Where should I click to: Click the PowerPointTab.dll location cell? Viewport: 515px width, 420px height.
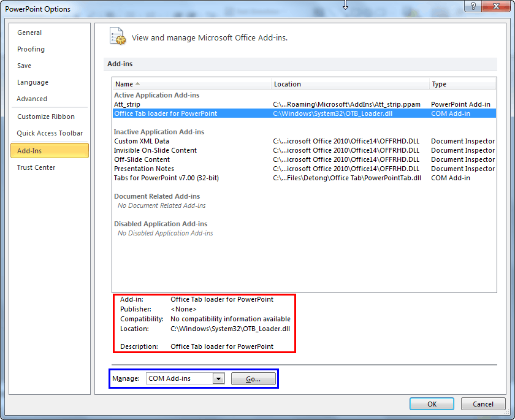pos(347,178)
